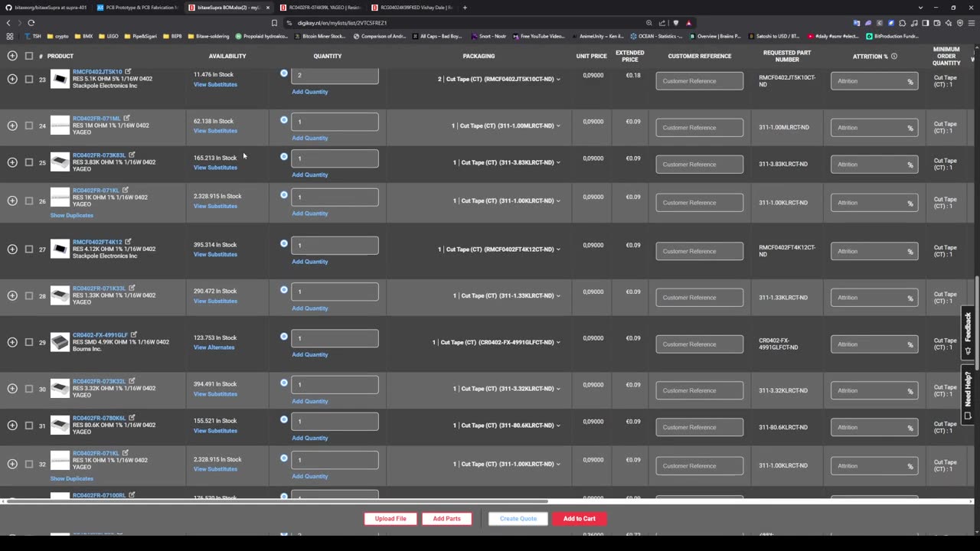Screen dimensions: 980x551
Task: Click the Add to Cart button
Action: tap(580, 519)
